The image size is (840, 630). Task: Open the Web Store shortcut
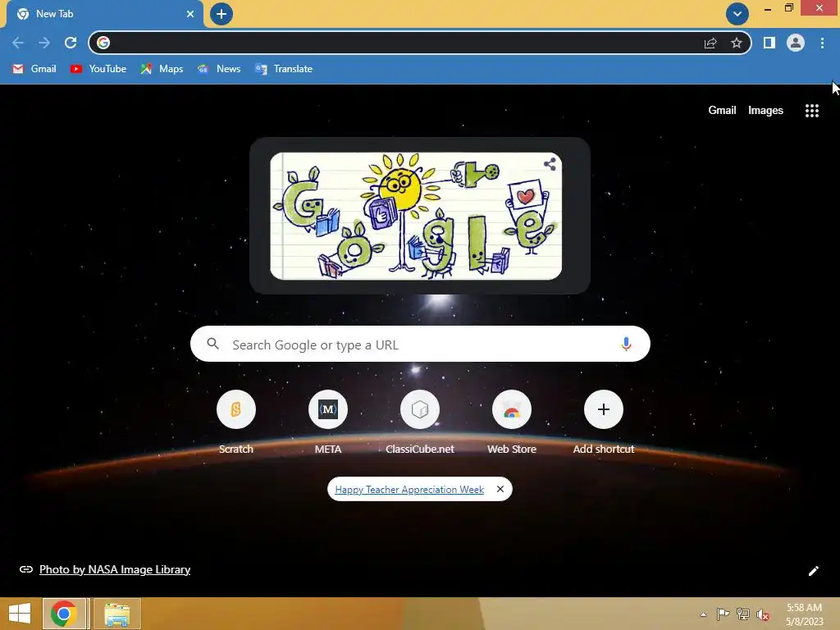[x=512, y=422]
